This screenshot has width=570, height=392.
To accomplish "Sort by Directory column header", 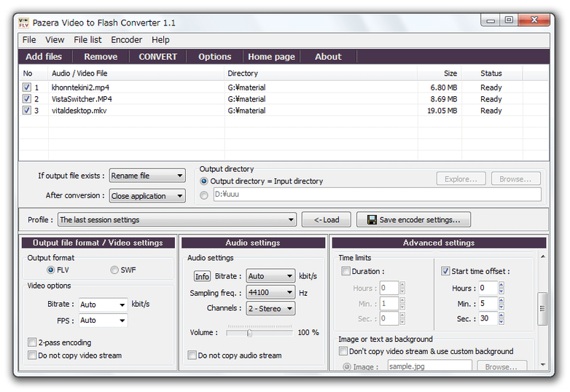I will (x=321, y=74).
